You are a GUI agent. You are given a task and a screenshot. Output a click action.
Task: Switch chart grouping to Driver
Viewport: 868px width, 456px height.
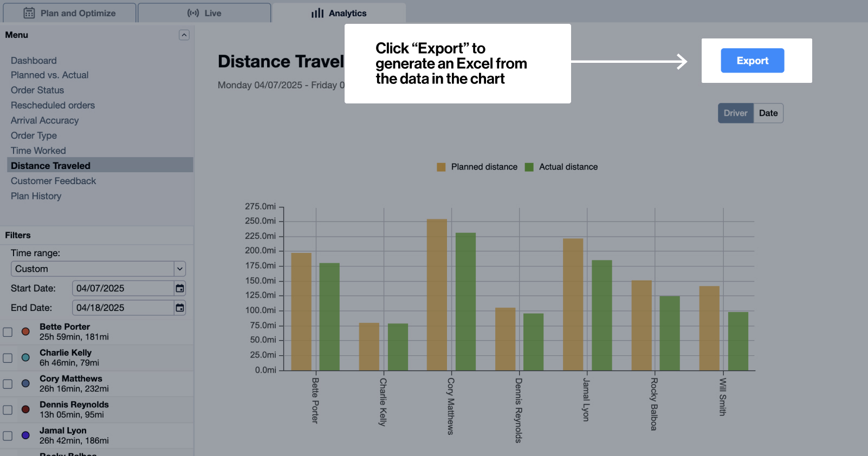[x=735, y=113]
